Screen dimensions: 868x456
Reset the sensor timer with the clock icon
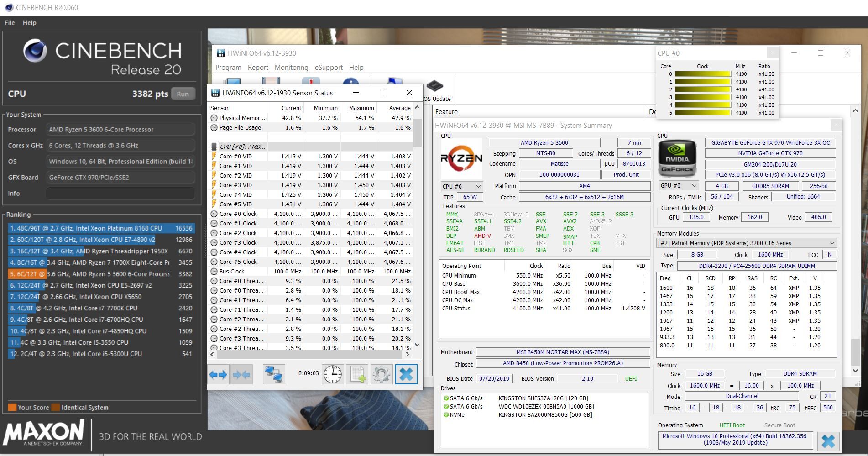(333, 375)
